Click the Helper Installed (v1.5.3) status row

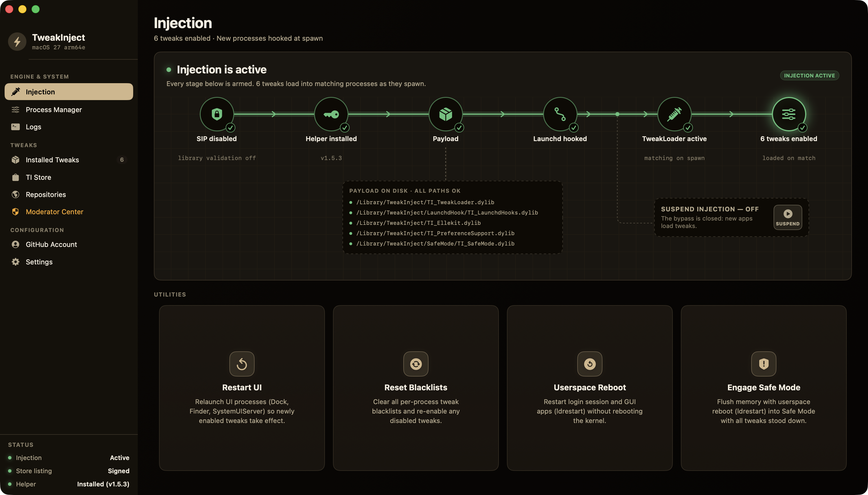69,484
